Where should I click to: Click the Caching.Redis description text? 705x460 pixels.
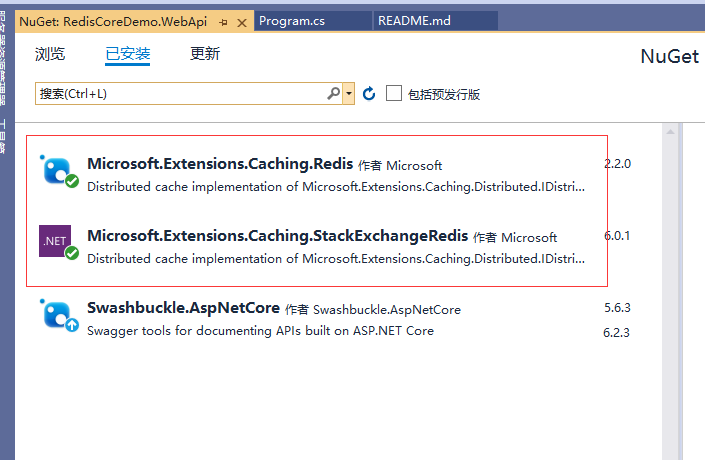336,187
